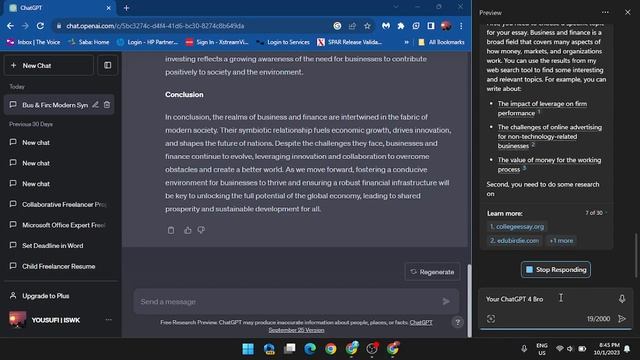Use microphone in Preview input
This screenshot has width=640, height=360.
click(x=622, y=299)
